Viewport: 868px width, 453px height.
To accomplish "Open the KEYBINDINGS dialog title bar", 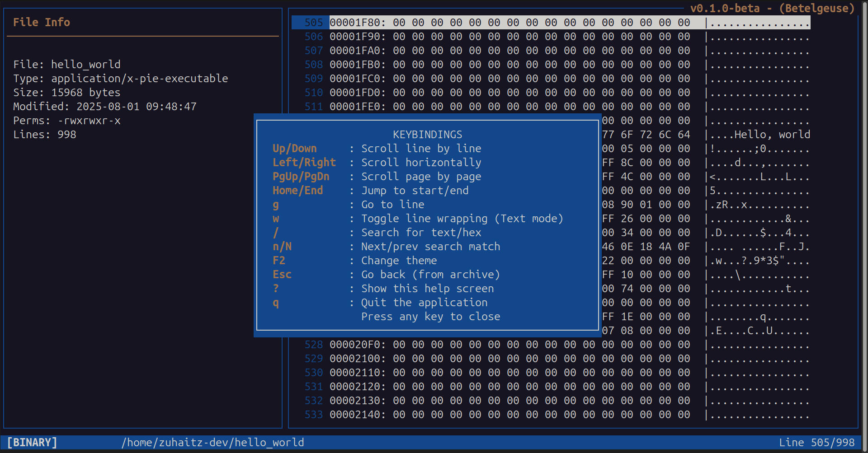I will click(x=427, y=134).
